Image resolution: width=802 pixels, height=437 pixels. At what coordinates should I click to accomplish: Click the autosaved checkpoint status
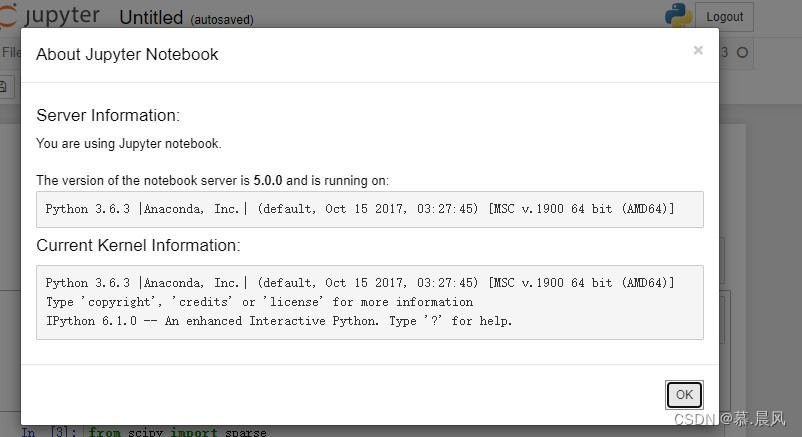(x=221, y=19)
